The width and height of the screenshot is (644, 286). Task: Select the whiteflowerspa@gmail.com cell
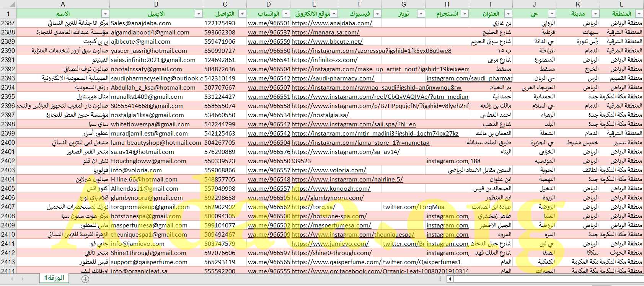tap(156, 124)
